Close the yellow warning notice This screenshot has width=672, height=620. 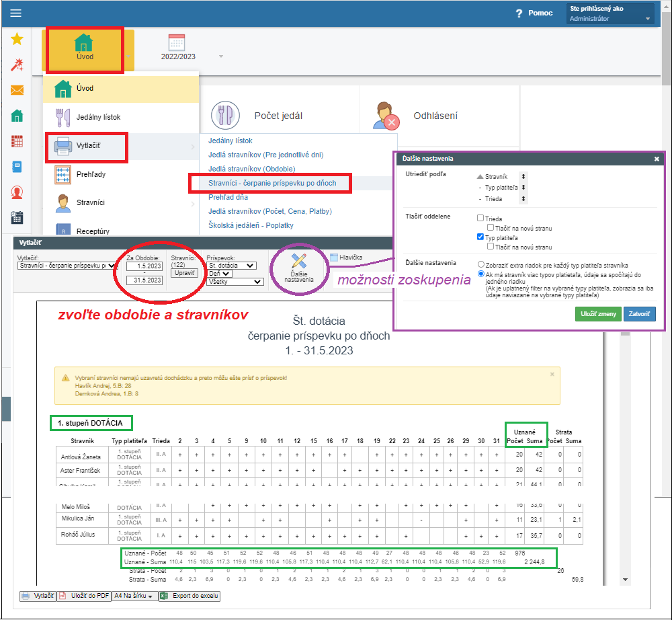point(552,375)
